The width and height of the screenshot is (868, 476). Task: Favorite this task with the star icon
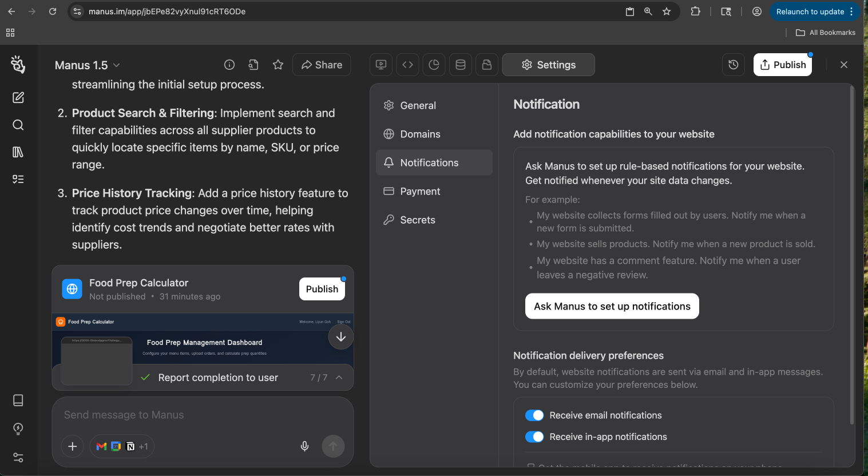(278, 65)
